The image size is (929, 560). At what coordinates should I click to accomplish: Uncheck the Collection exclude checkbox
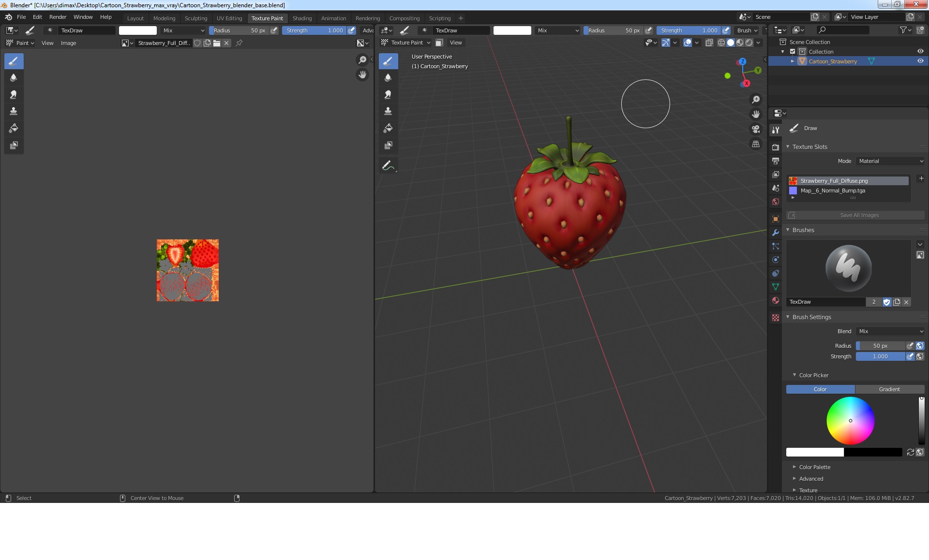coord(793,51)
